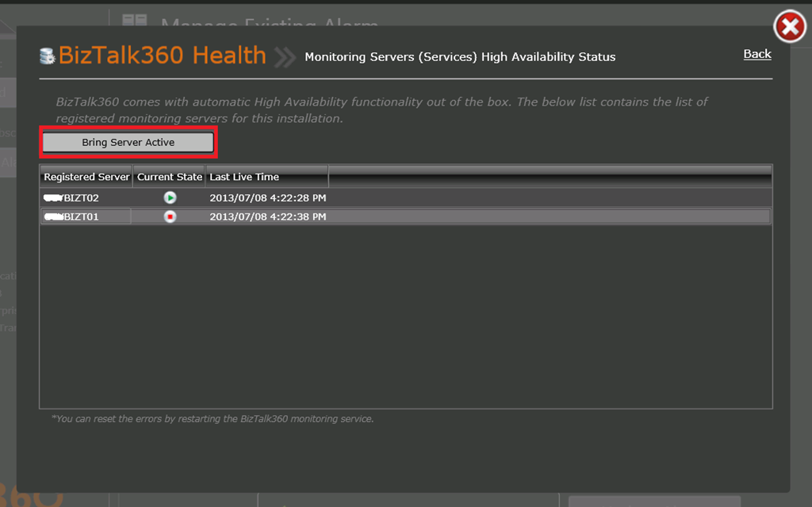Go Back using the top-right link
The height and width of the screenshot is (507, 812).
pyautogui.click(x=757, y=54)
